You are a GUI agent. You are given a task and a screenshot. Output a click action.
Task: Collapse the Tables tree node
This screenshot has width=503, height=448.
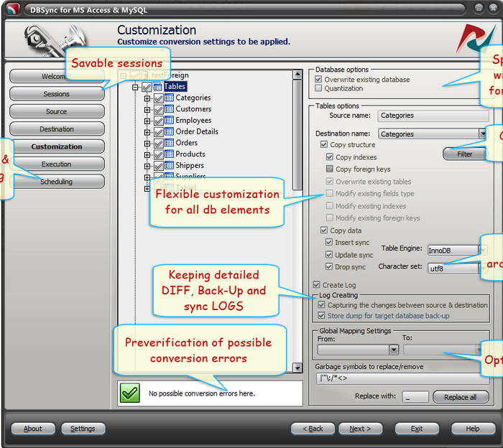135,87
